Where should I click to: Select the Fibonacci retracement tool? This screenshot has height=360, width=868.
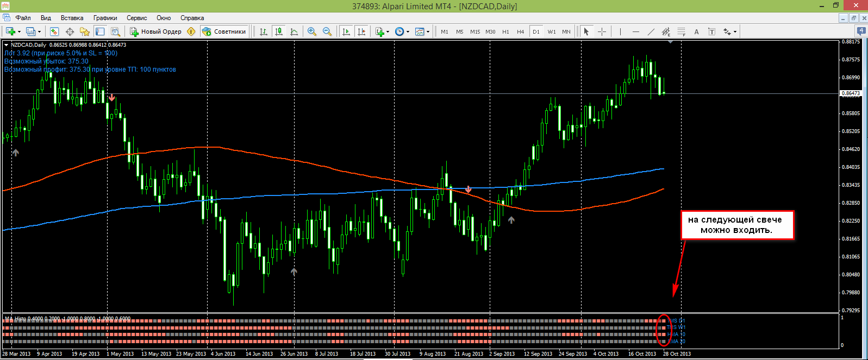[681, 31]
